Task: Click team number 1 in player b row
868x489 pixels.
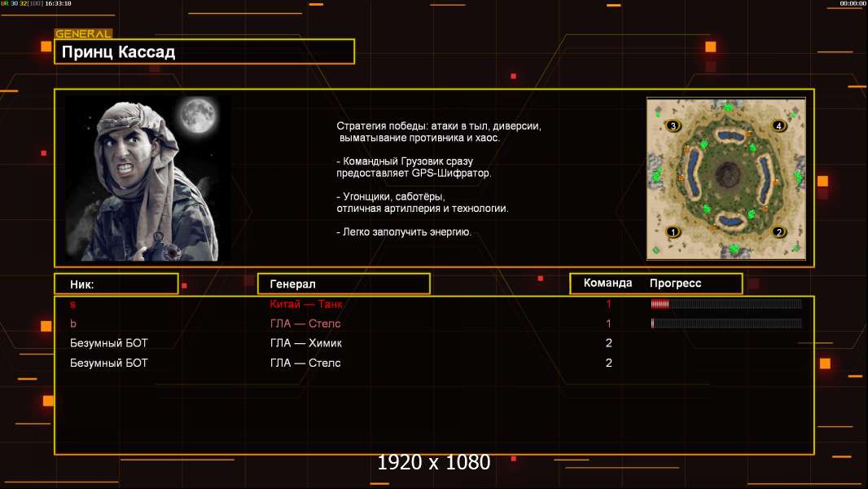Action: pos(608,324)
